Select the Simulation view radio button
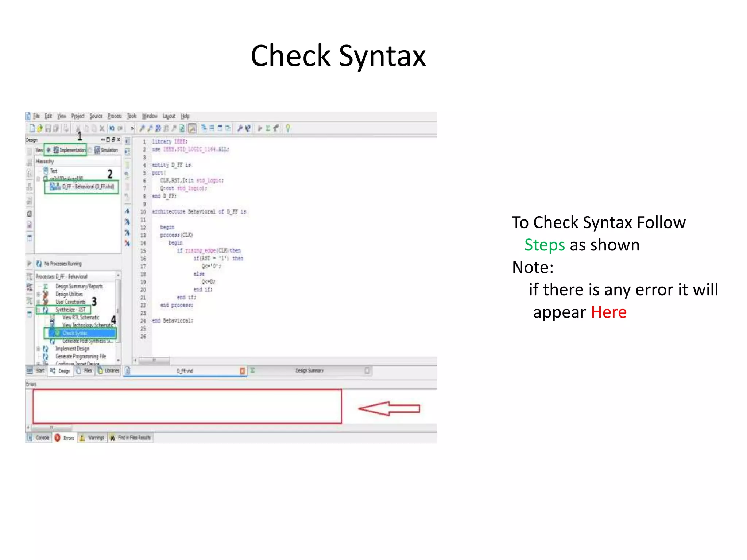 click(90, 150)
